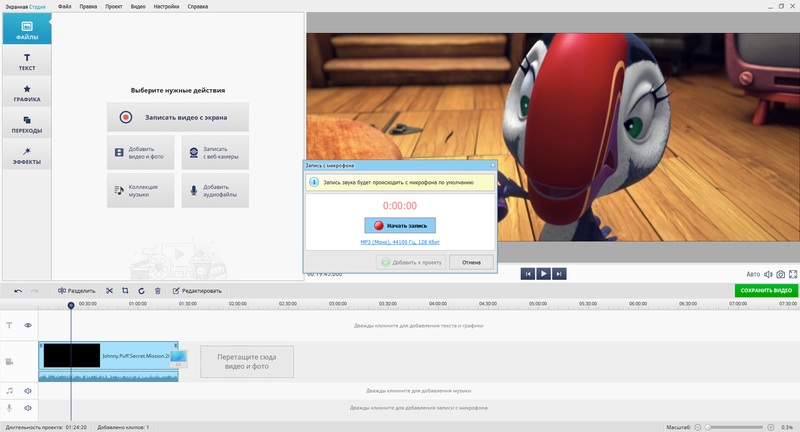Viewport: 800px width, 432px height.
Task: Click the text track T icon
Action: coord(9,325)
